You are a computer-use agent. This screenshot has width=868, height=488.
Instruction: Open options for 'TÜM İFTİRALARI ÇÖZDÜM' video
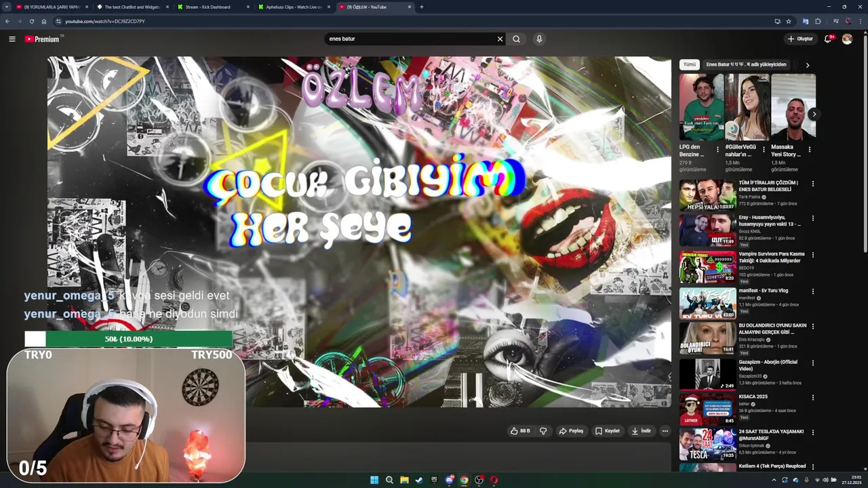[812, 183]
